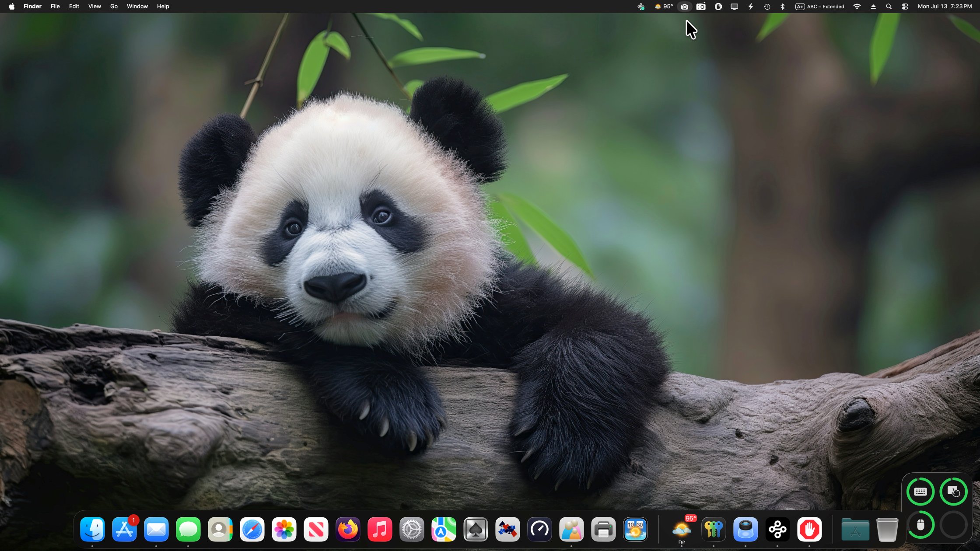Open the spade card game in the Dock
Screen dimensions: 980x551
476,530
